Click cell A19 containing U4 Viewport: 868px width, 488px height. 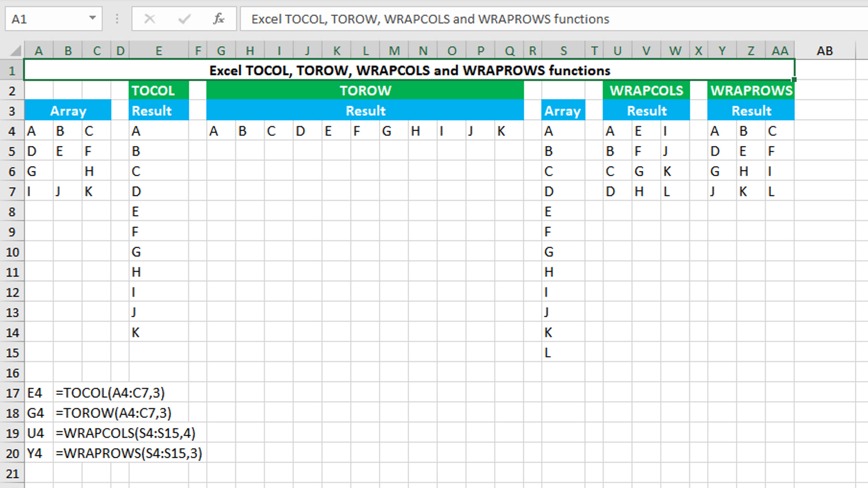coord(39,433)
